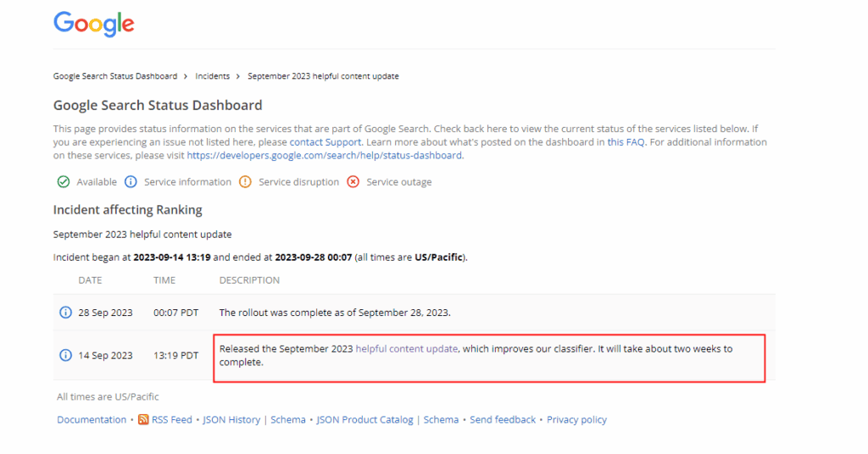This screenshot has width=868, height=454.
Task: Click the breadcrumb chevron after Incidents
Action: point(238,76)
